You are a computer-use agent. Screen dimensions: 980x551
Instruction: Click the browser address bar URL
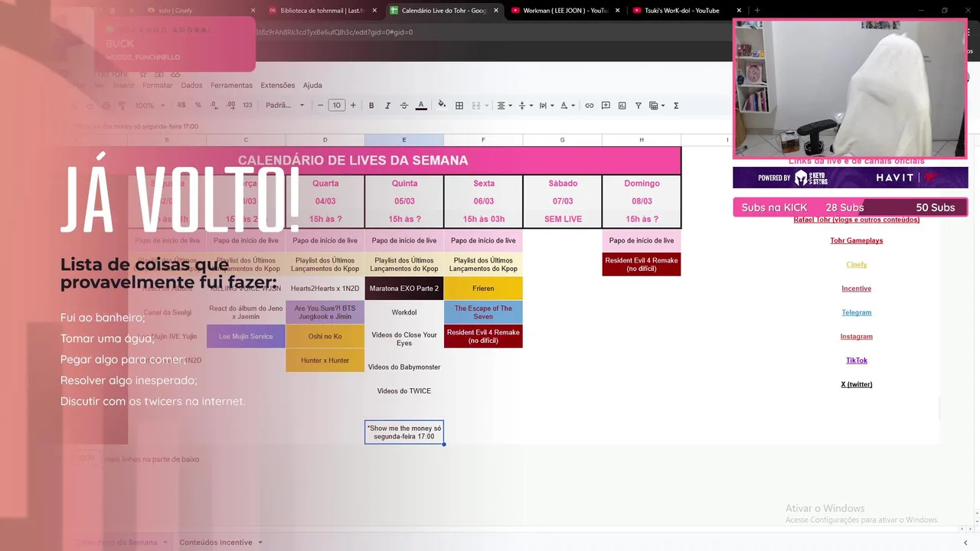[x=334, y=32]
